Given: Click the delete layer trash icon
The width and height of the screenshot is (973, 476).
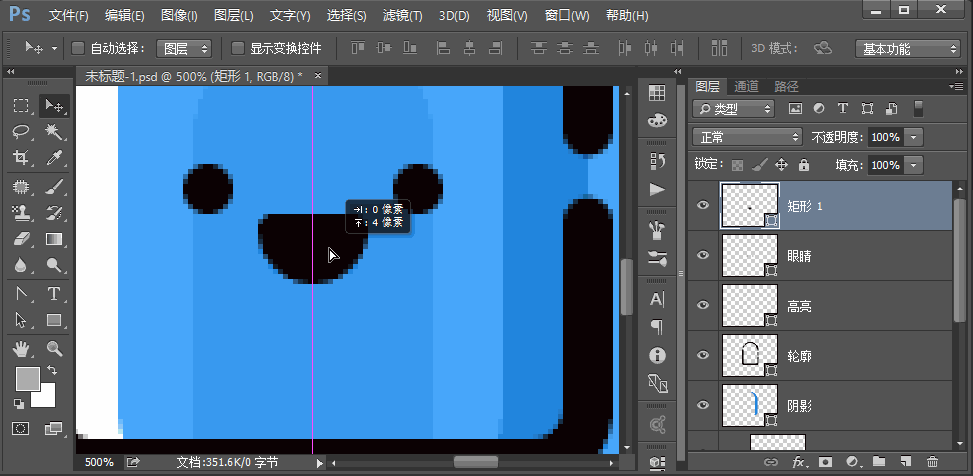Looking at the screenshot, I should click(932, 462).
